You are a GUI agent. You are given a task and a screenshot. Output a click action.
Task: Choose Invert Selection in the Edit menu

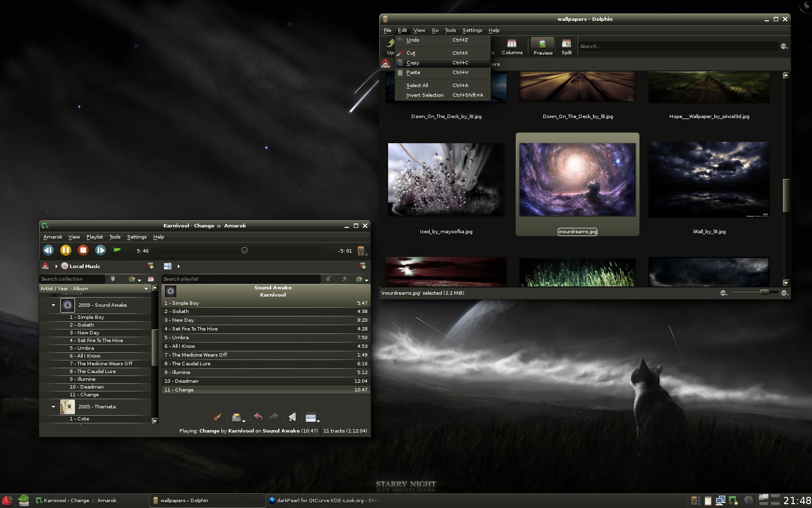[x=443, y=95]
